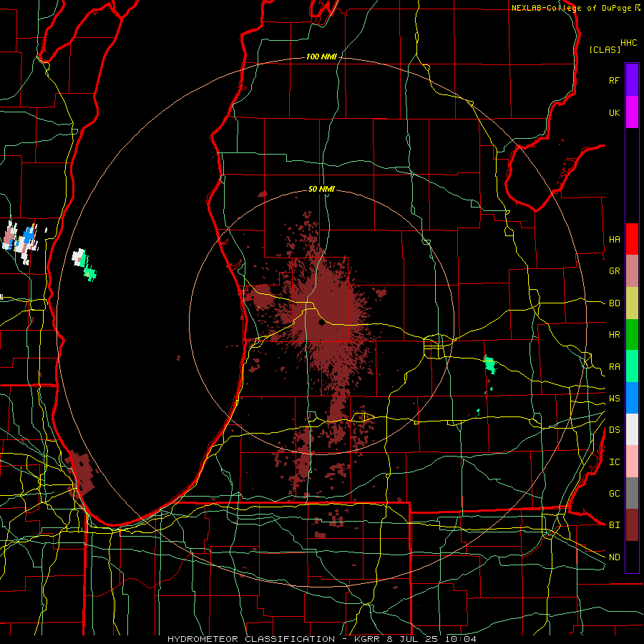Click the 'GC' legend label
The height and width of the screenshot is (644, 644).
click(x=614, y=494)
